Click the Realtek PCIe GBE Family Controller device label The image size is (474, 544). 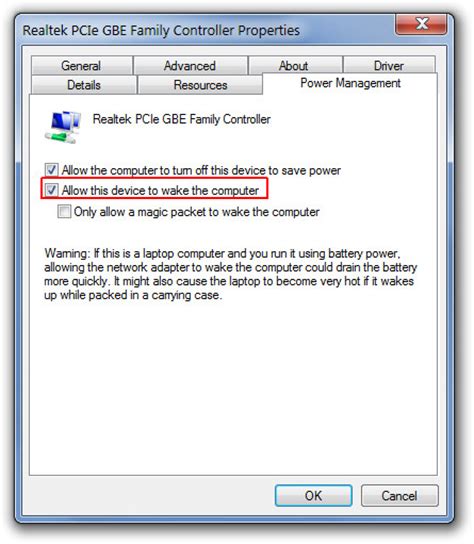[x=181, y=119]
